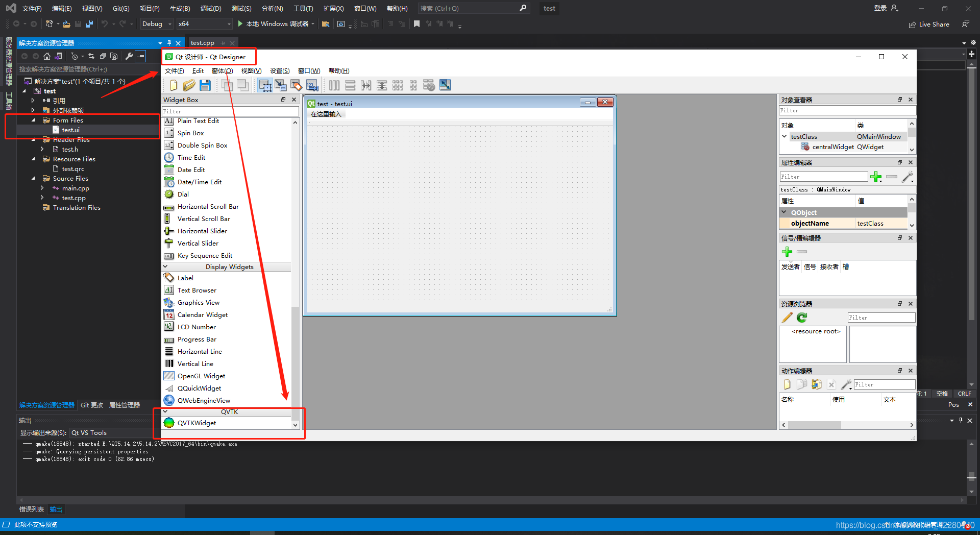This screenshot has height=535, width=980.
Task: Switch to Edit Signals/Slots mode icon
Action: 281,85
